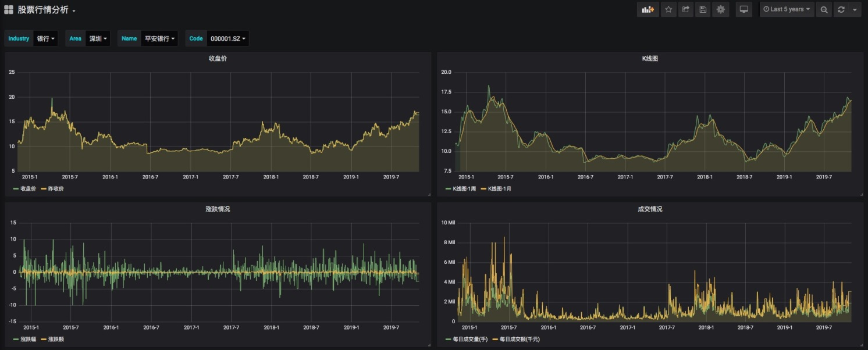
Task: Open dashboard settings gear
Action: pyautogui.click(x=721, y=9)
